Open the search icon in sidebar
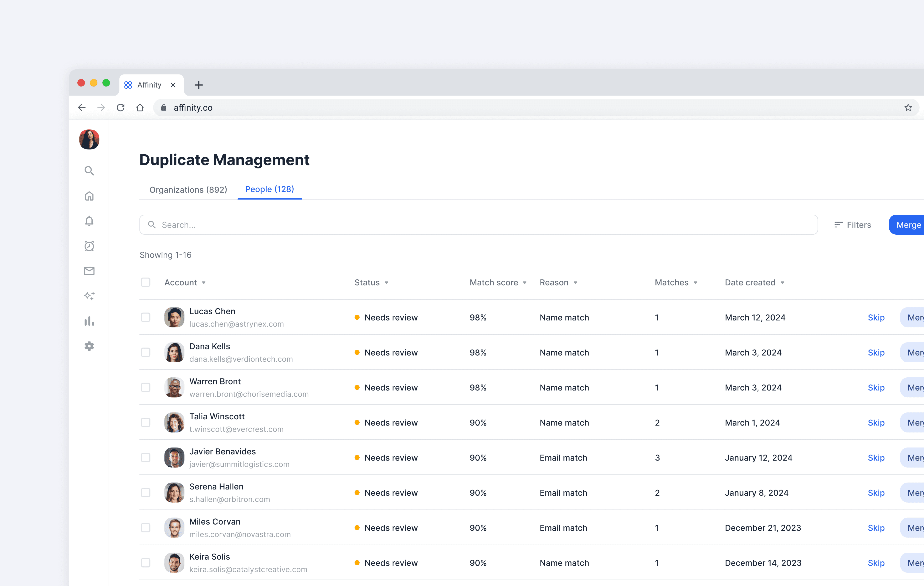The image size is (924, 586). [x=89, y=170]
